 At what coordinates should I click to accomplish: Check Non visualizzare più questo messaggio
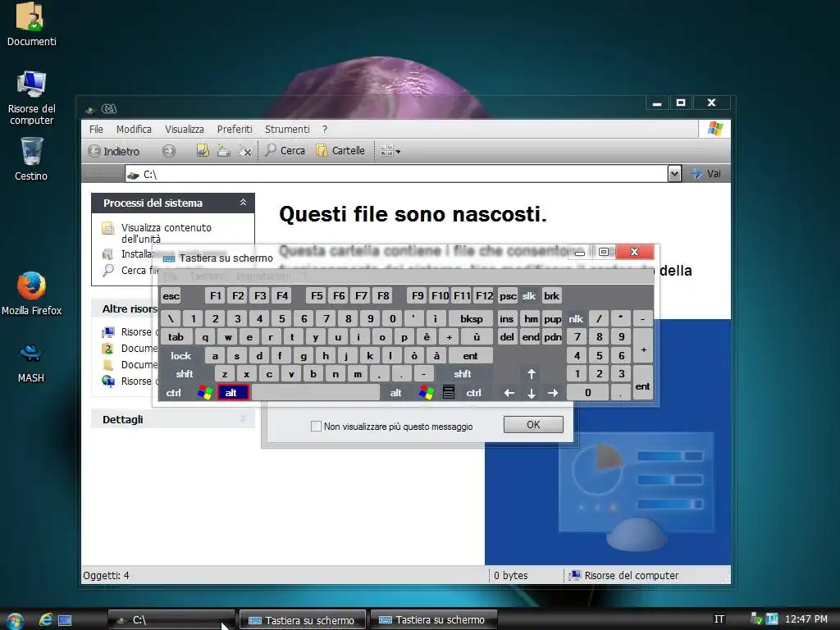(x=316, y=426)
